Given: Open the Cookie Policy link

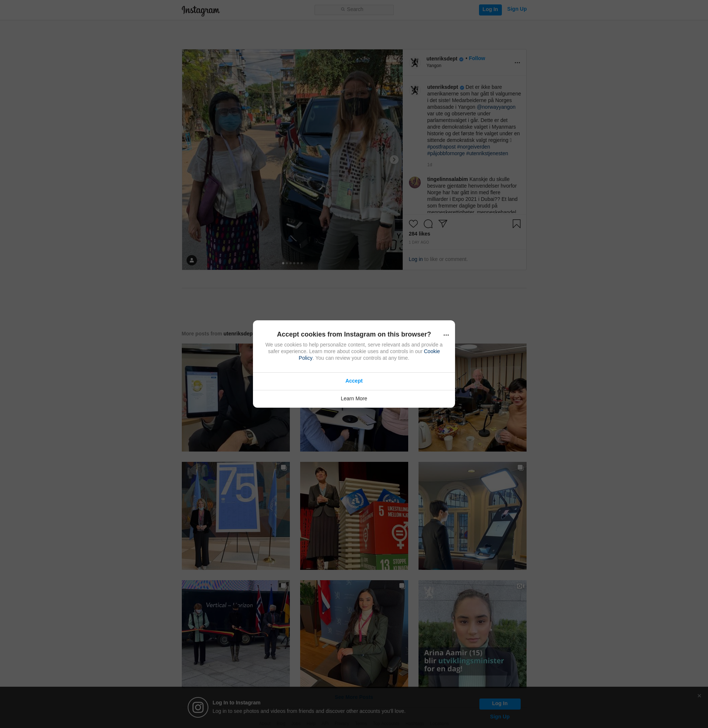Looking at the screenshot, I should coord(431,351).
